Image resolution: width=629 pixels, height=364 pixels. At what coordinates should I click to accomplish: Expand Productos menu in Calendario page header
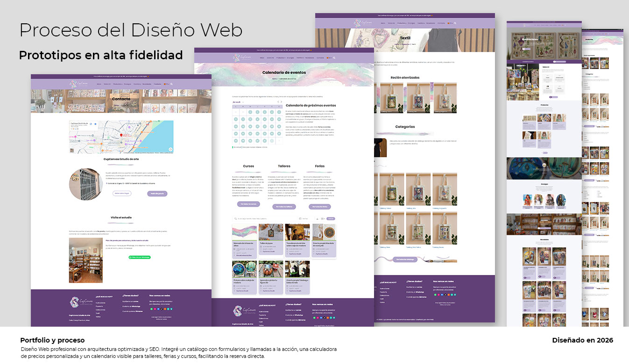281,58
